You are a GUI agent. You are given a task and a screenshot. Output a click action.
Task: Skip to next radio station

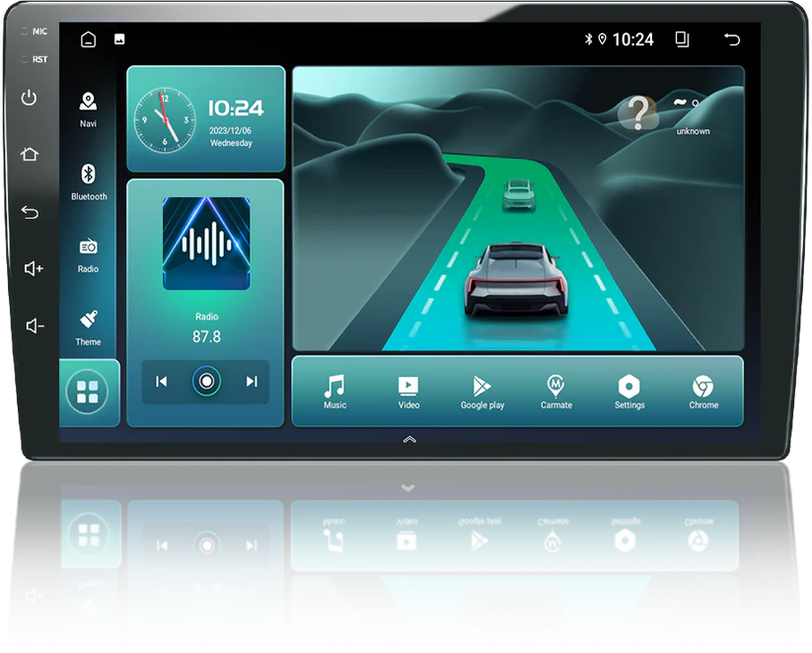tap(252, 382)
